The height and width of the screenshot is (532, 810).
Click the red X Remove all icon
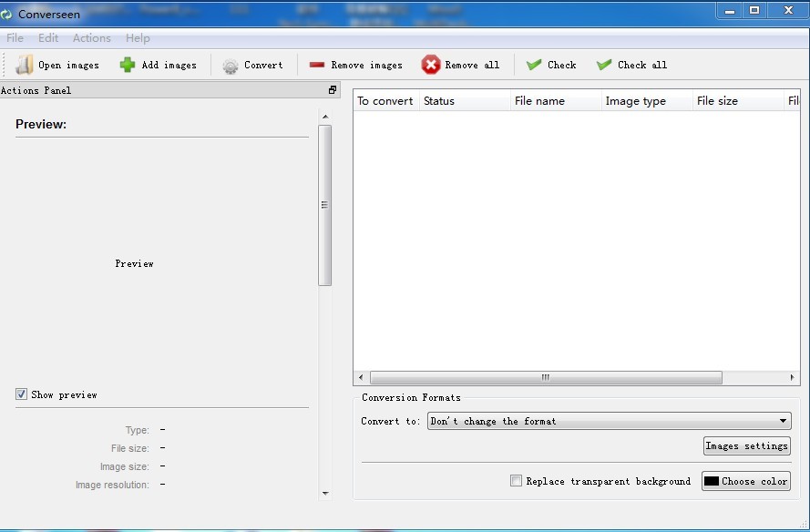click(x=430, y=65)
